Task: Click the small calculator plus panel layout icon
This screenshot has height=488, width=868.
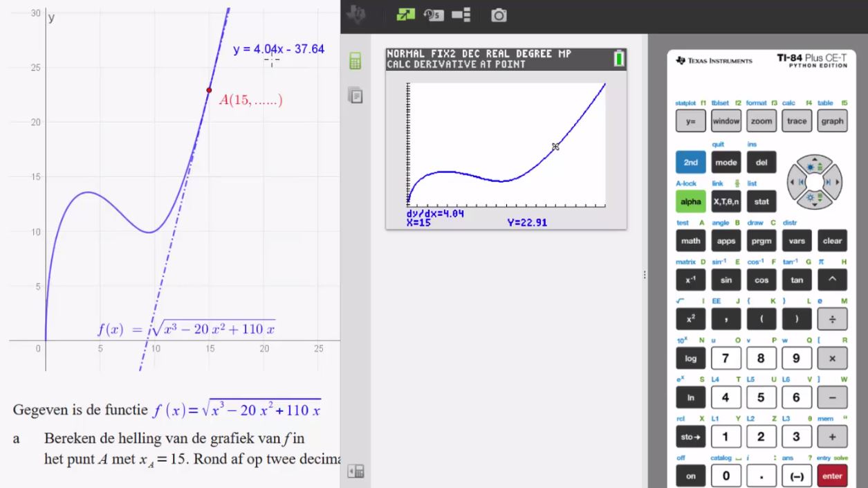Action: pyautogui.click(x=461, y=15)
